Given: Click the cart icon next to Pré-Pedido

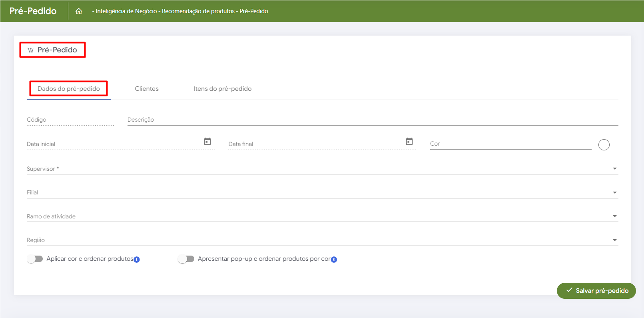Looking at the screenshot, I should click(30, 50).
